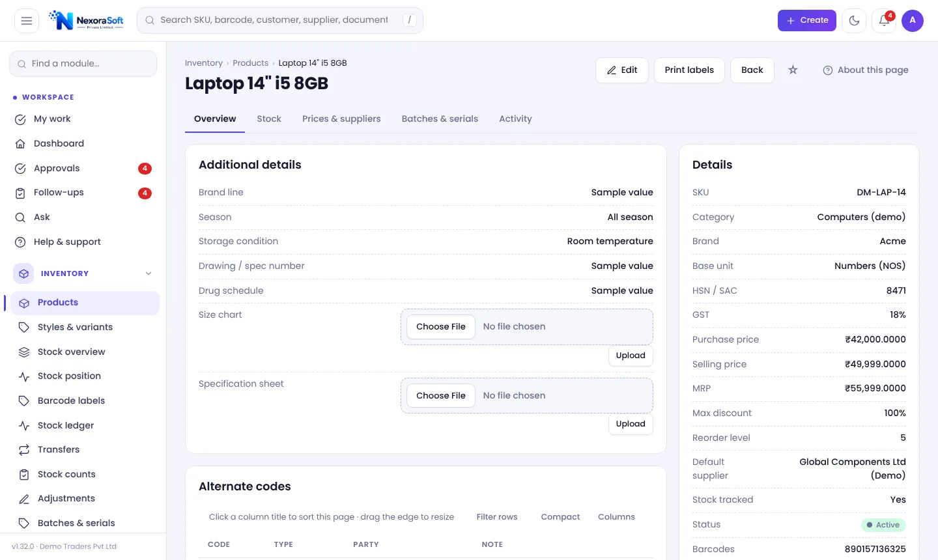Focus the Find a module field
This screenshot has width=938, height=560.
83,64
